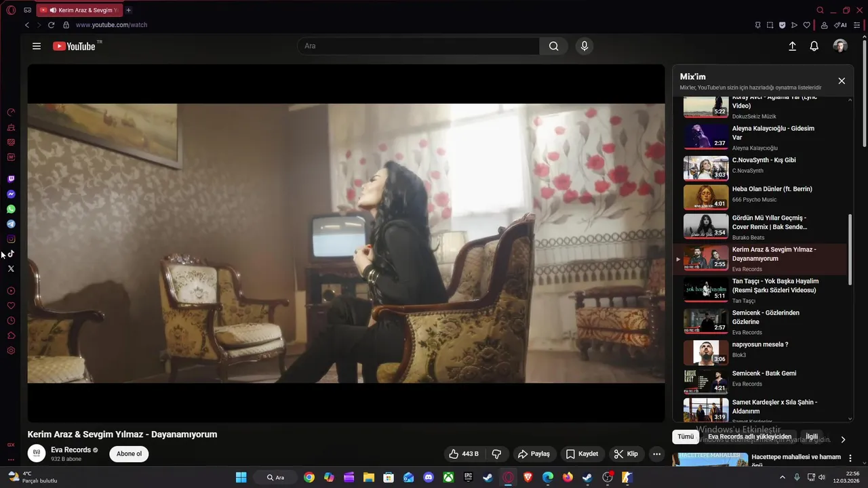Reload the page with refresh icon
Screen dimensions: 868x488
click(51, 25)
